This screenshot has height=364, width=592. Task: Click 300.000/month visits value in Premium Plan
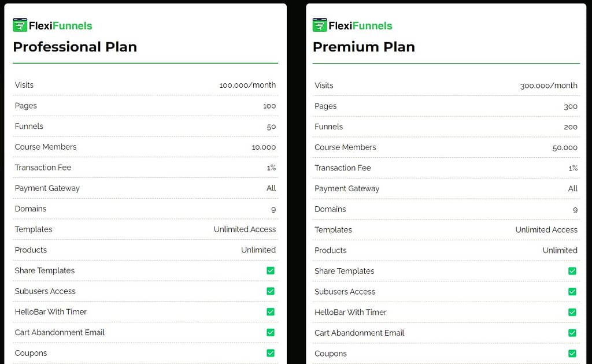(x=549, y=86)
